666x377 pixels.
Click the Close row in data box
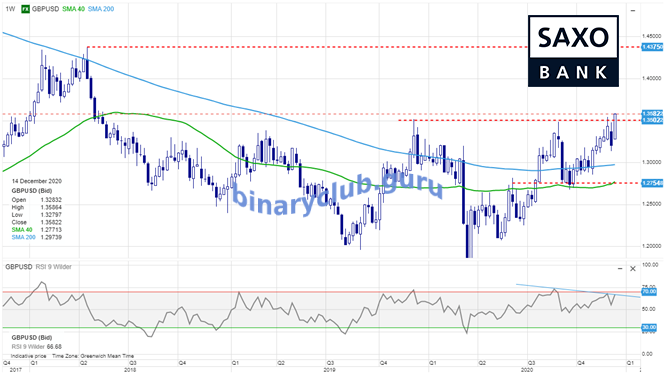pyautogui.click(x=37, y=222)
